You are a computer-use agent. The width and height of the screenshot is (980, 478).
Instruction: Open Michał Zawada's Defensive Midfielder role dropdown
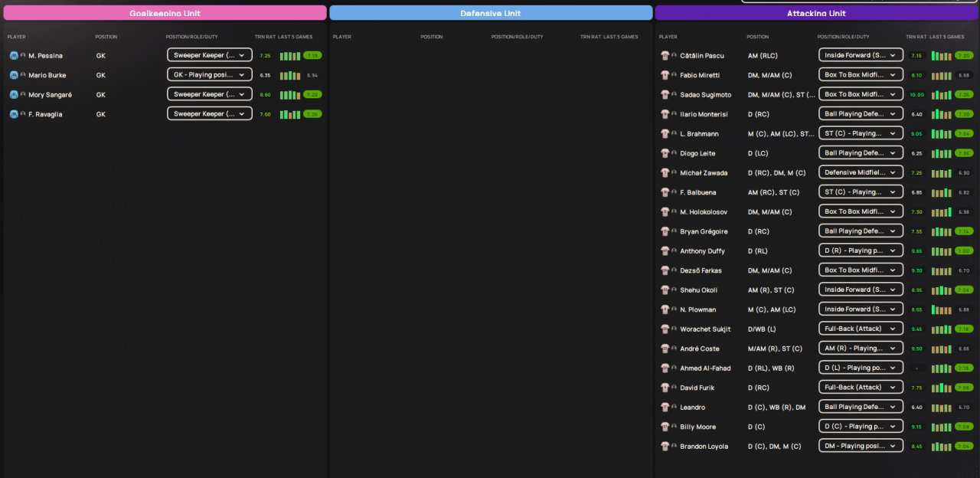point(861,172)
